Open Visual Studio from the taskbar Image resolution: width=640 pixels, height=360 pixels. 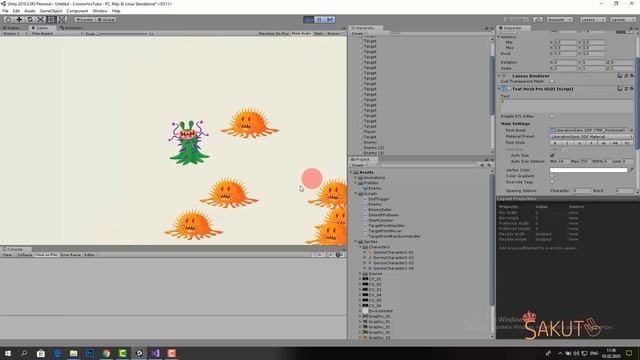pos(155,353)
